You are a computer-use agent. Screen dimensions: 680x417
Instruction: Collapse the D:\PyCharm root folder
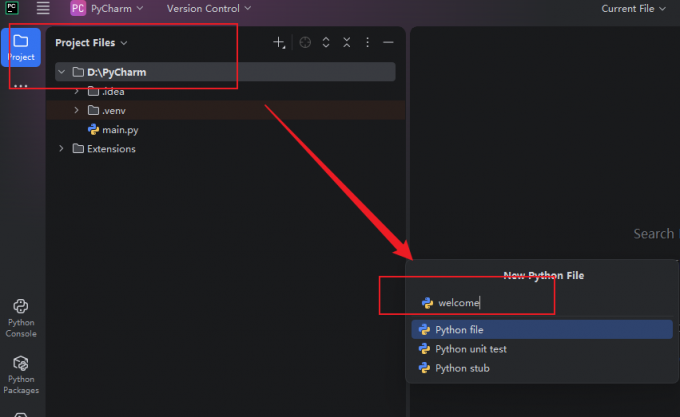[x=62, y=72]
